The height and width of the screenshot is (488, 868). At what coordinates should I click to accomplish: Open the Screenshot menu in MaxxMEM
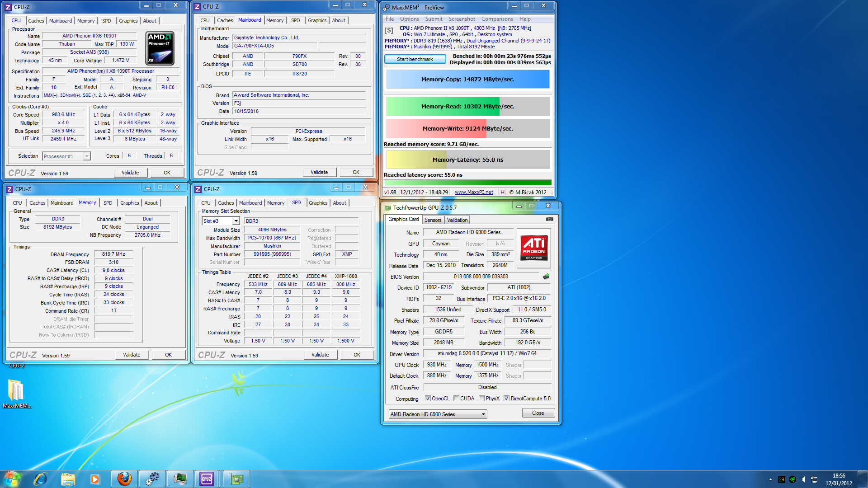(x=462, y=19)
